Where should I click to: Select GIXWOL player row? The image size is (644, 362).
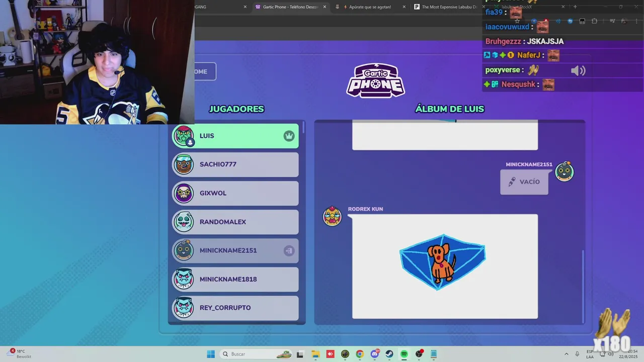[235, 193]
